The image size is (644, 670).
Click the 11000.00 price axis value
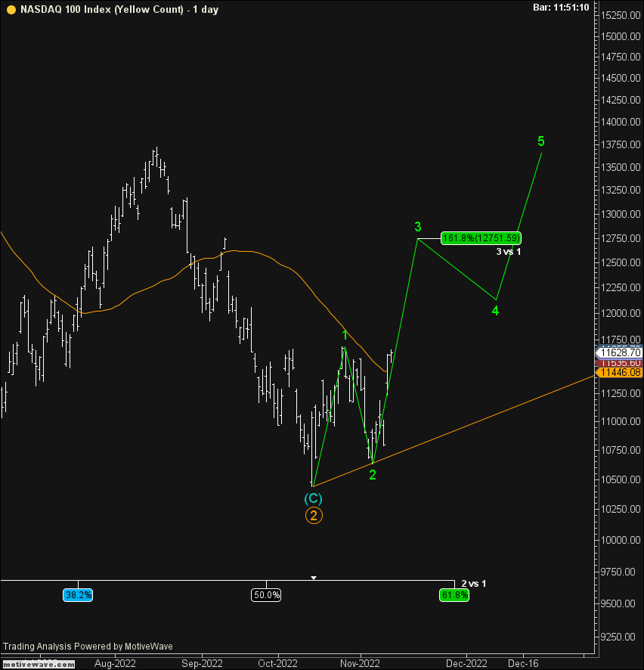pyautogui.click(x=621, y=421)
